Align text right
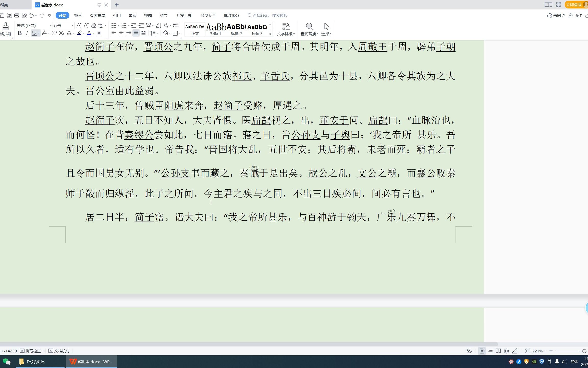The width and height of the screenshot is (588, 368). pos(129,33)
